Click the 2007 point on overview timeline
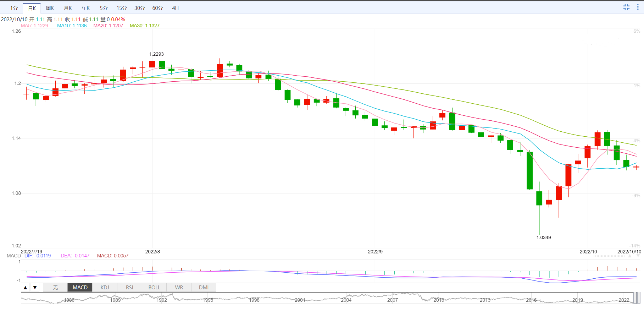Screen dimensions: 644x311 [393, 300]
